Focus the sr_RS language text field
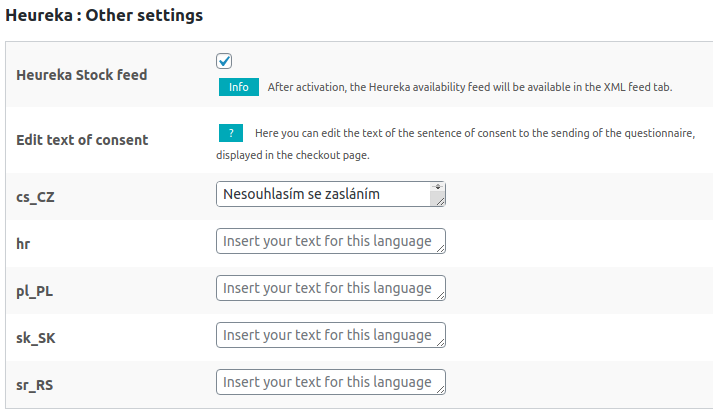This screenshot has width=713, height=409. click(331, 382)
